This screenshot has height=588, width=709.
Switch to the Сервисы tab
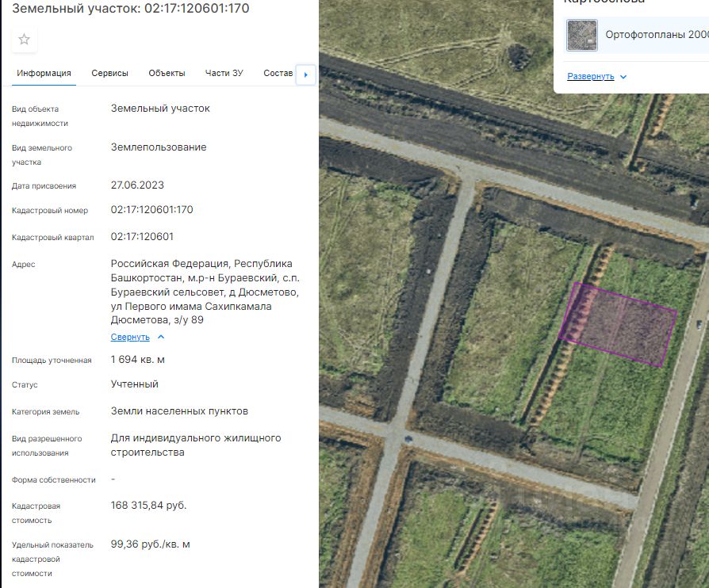pos(110,73)
